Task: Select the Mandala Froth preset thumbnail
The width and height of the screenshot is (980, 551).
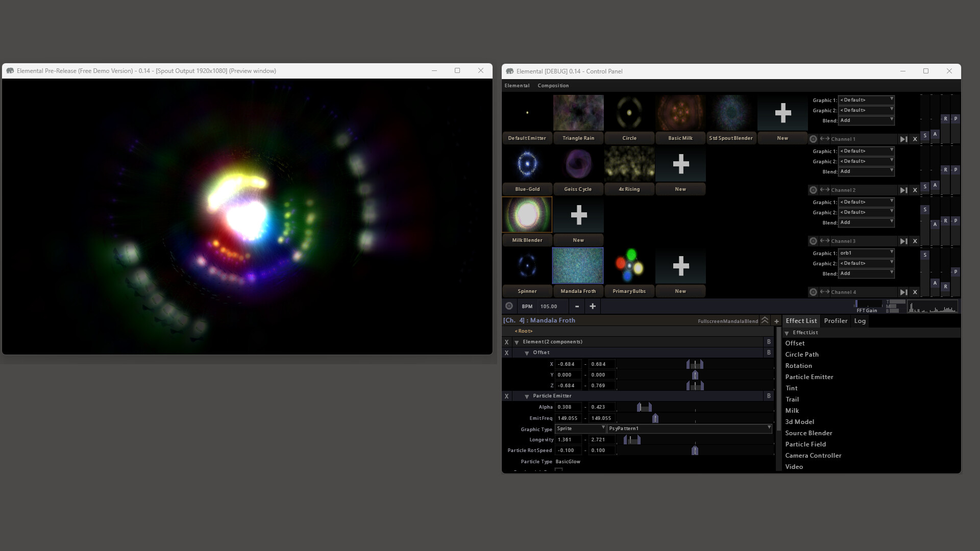Action: click(x=578, y=265)
